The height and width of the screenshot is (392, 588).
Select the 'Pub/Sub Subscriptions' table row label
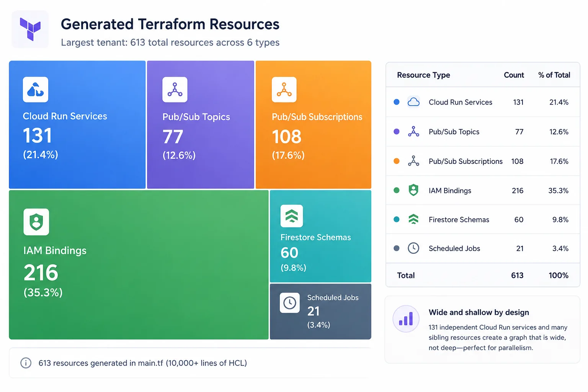[x=465, y=161]
